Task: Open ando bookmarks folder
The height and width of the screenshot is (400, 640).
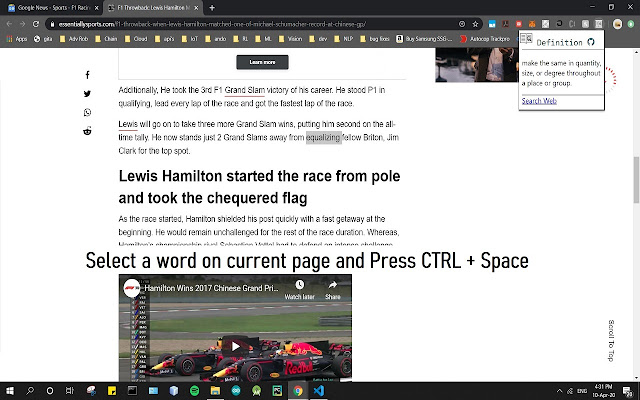Action: tap(215, 39)
